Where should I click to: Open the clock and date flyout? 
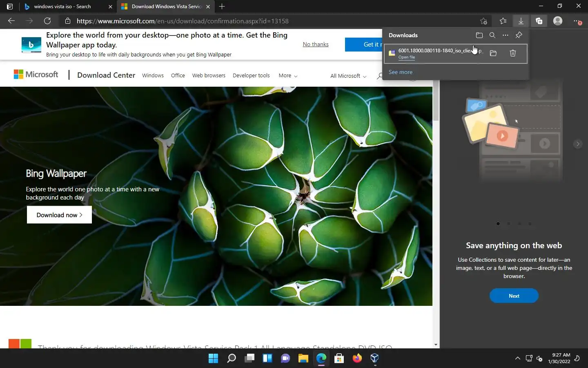(559, 358)
